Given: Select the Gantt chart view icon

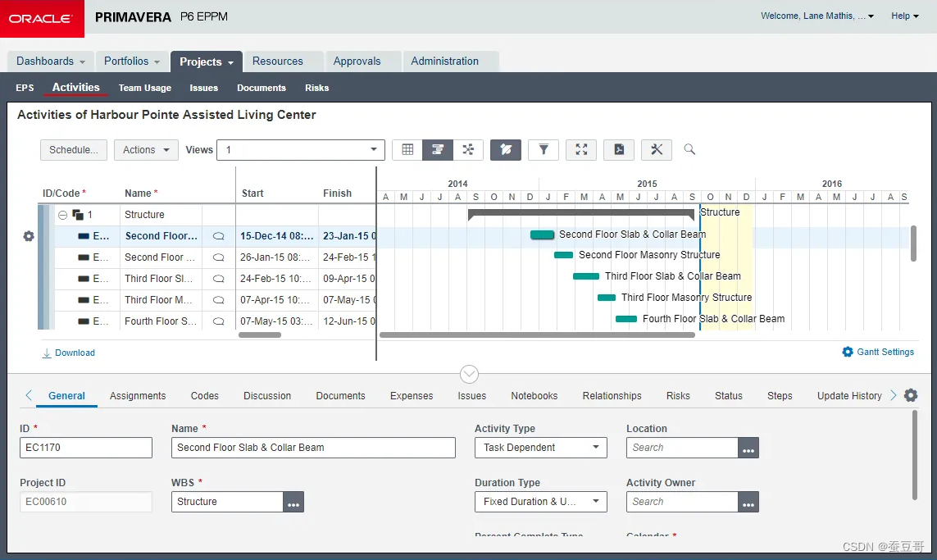Looking at the screenshot, I should [x=438, y=149].
